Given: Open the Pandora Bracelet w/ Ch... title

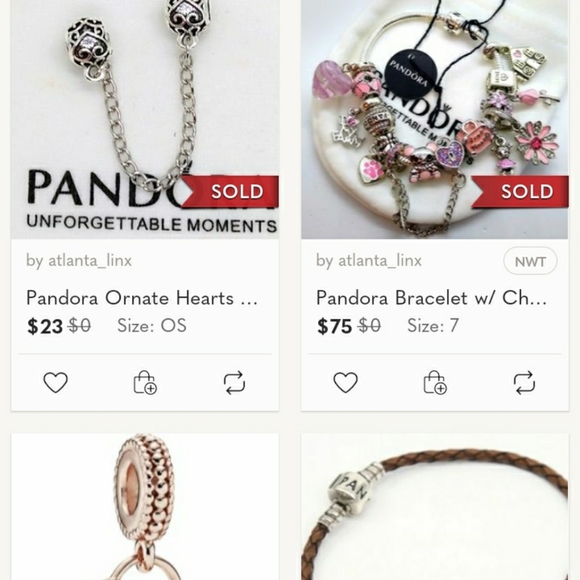Looking at the screenshot, I should tap(431, 298).
